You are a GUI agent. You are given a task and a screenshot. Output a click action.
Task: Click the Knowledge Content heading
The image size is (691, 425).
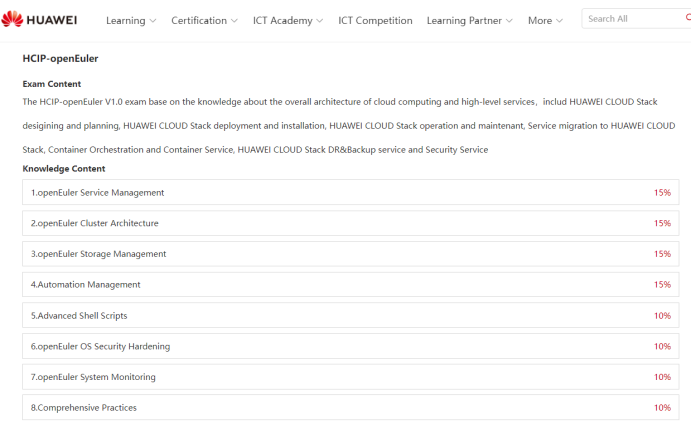pyautogui.click(x=64, y=168)
